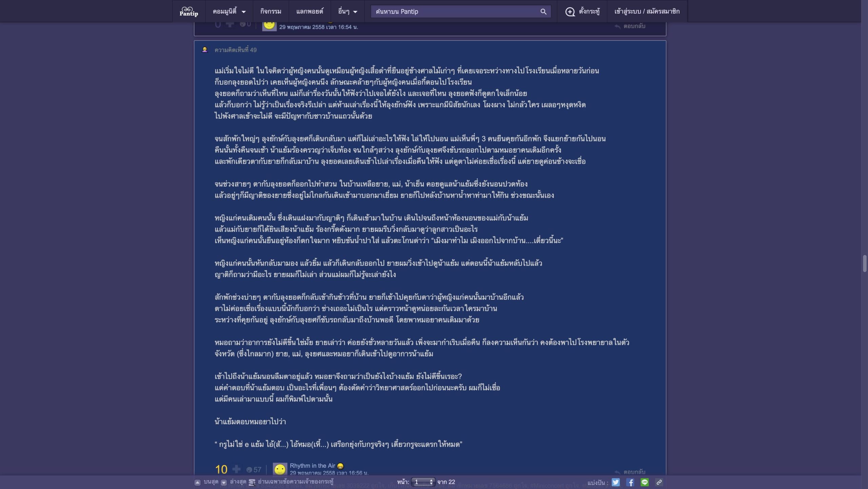This screenshot has height=489, width=868.
Task: Share on Facebook icon
Action: [x=630, y=482]
